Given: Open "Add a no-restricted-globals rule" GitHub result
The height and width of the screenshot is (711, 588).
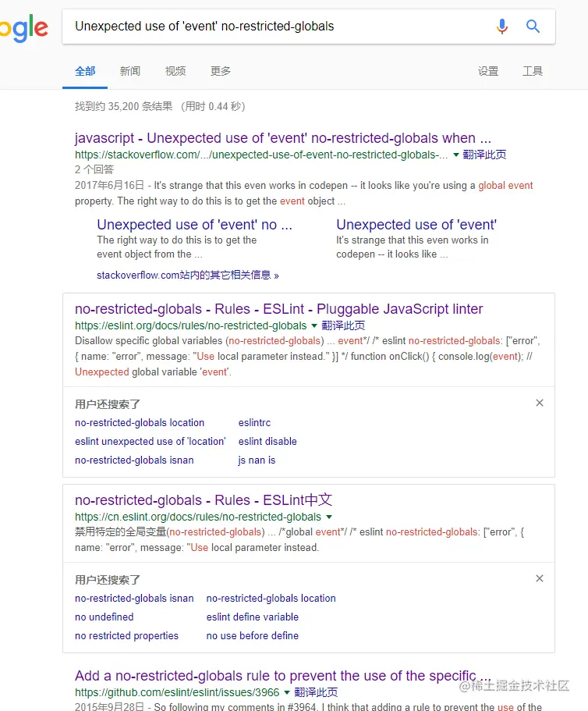Looking at the screenshot, I should click(x=282, y=676).
